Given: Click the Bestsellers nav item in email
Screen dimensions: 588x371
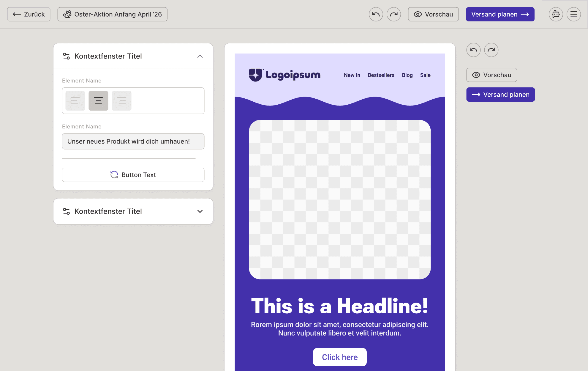Looking at the screenshot, I should point(381,75).
